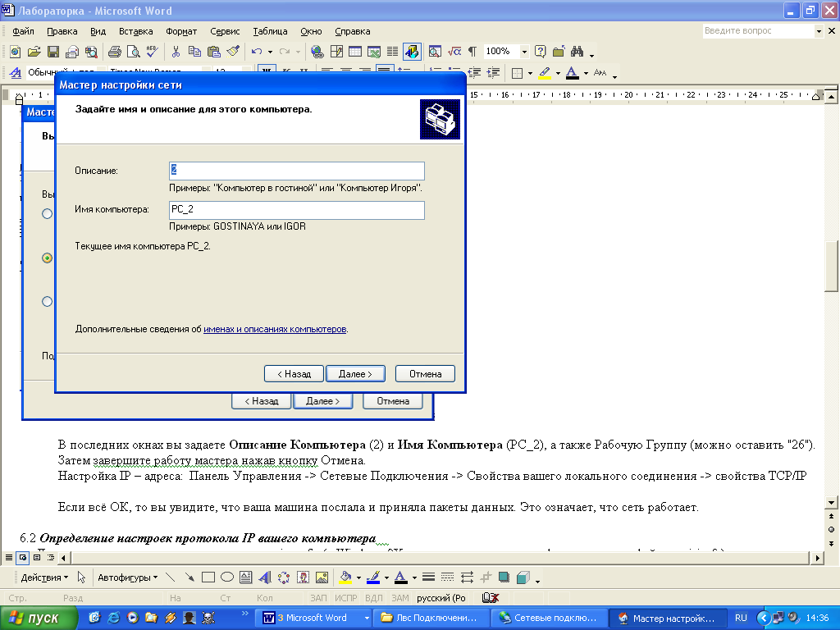
Task: Insert a Text Box from the drawing toolbar
Action: click(246, 577)
